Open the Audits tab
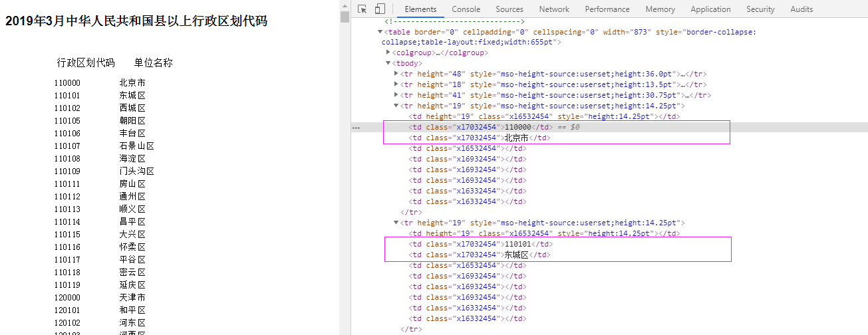The width and height of the screenshot is (868, 335). click(x=801, y=9)
